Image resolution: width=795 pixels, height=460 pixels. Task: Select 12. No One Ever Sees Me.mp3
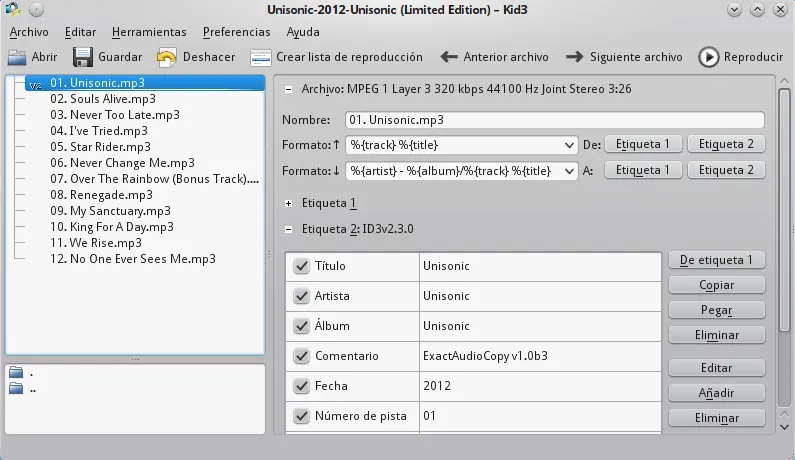pos(133,259)
